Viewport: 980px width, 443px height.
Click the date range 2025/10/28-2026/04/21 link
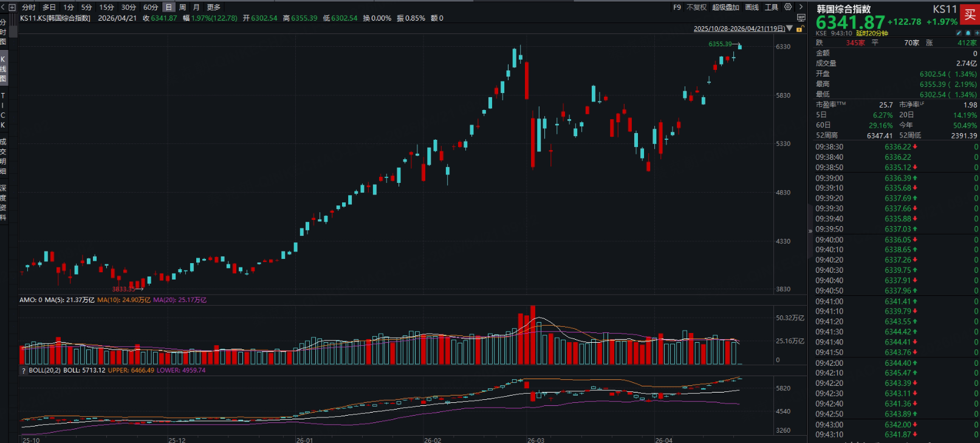(739, 29)
